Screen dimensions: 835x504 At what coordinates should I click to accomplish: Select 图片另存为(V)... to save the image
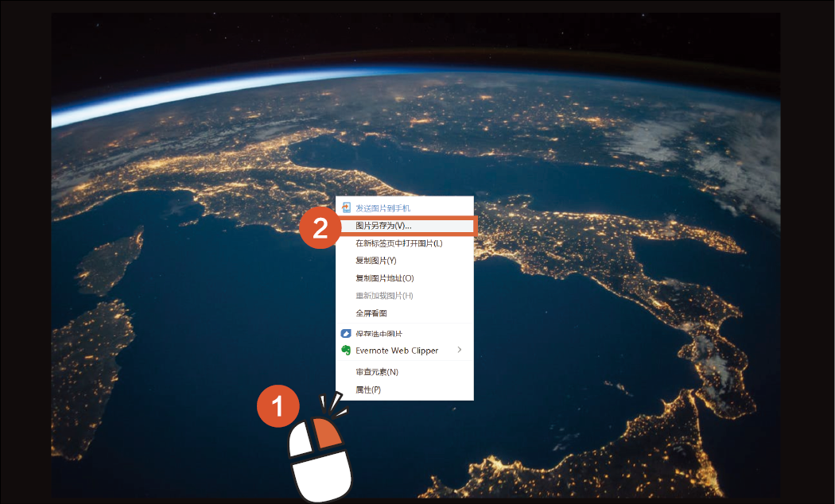(383, 226)
